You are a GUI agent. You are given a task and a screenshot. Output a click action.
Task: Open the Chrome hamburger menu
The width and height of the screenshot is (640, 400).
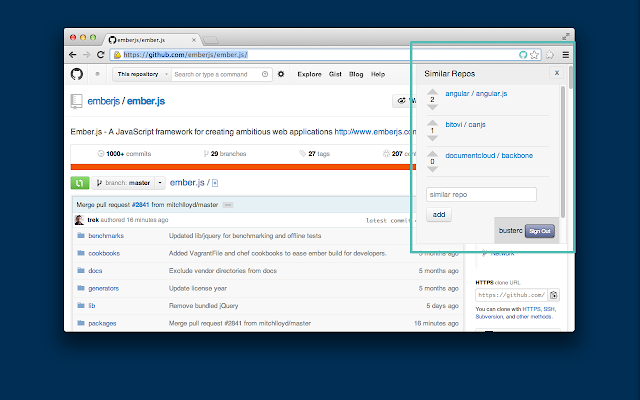pos(566,55)
